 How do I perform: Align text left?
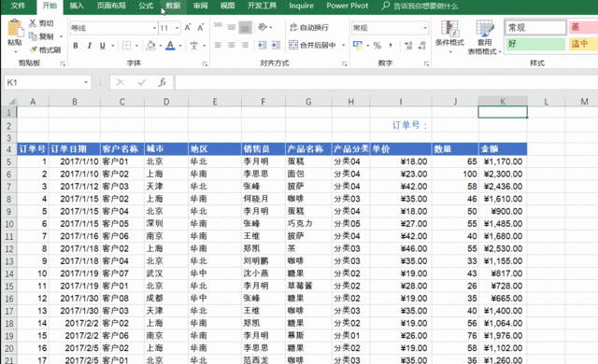tap(218, 46)
